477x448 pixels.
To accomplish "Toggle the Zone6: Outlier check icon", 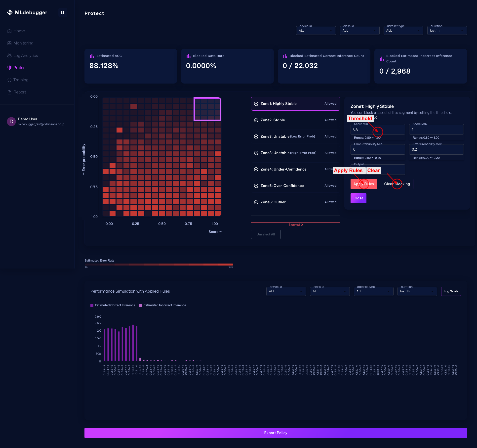I will point(256,202).
